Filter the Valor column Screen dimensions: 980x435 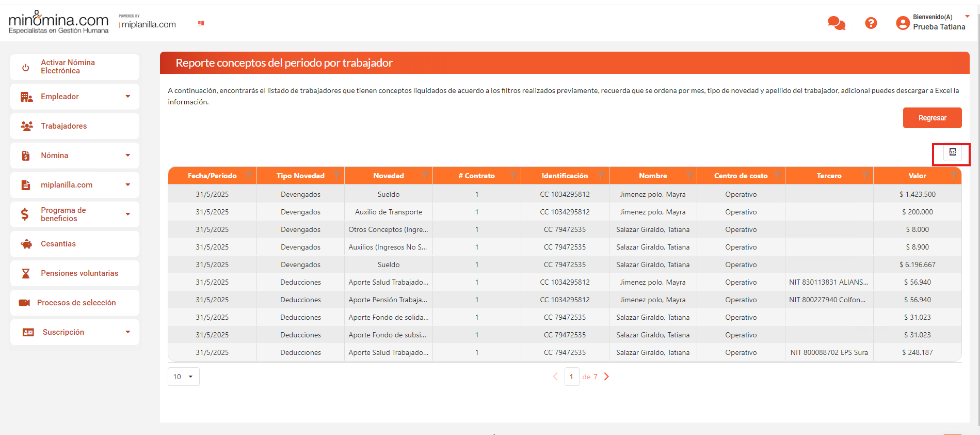[x=954, y=175]
